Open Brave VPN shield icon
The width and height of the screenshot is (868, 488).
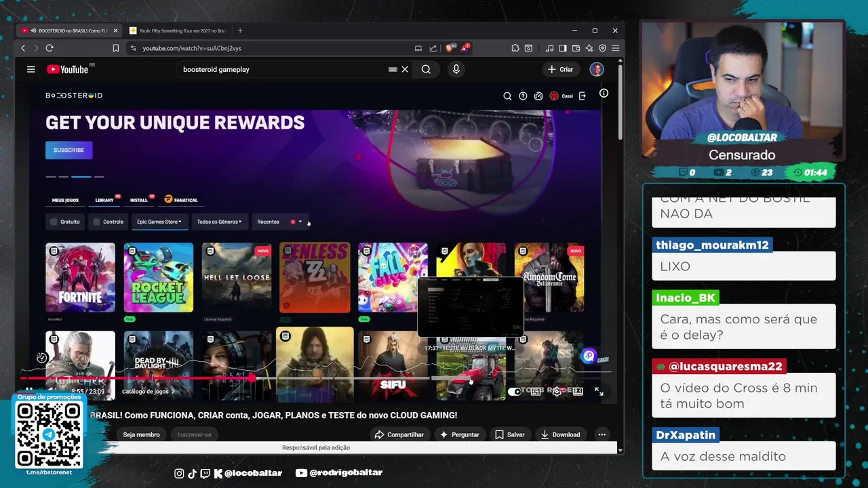point(602,48)
